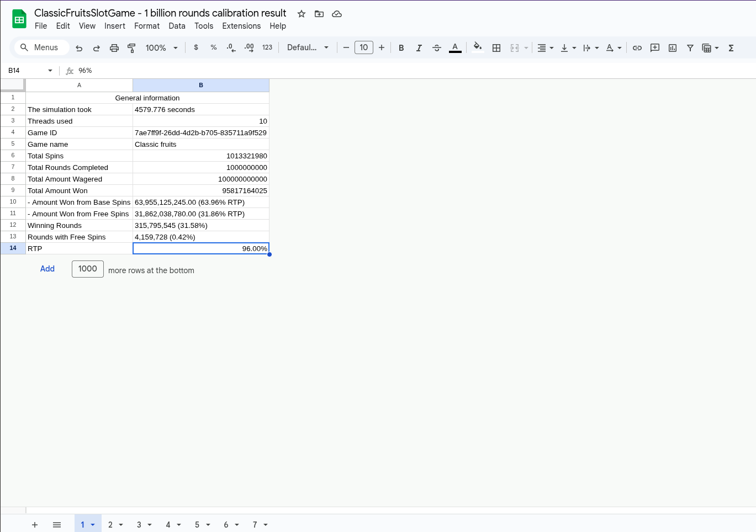Open fill color bucket
The height and width of the screenshot is (532, 756).
point(478,47)
